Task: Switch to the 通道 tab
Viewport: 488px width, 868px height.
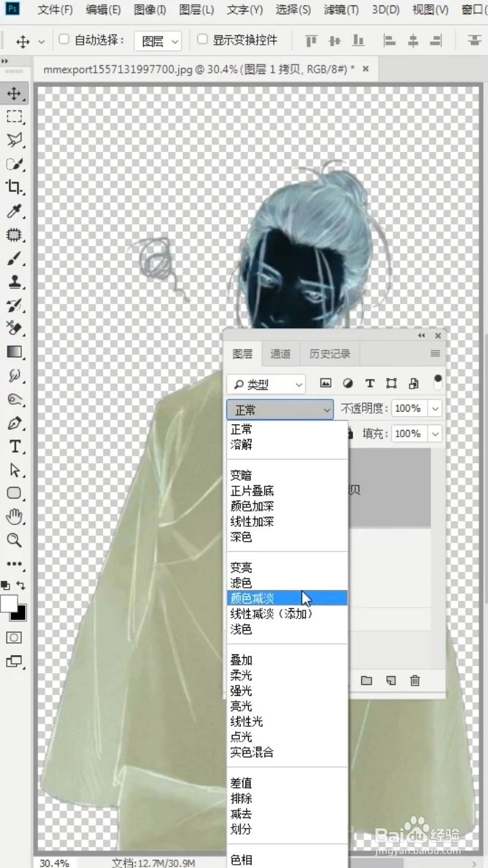Action: click(281, 354)
